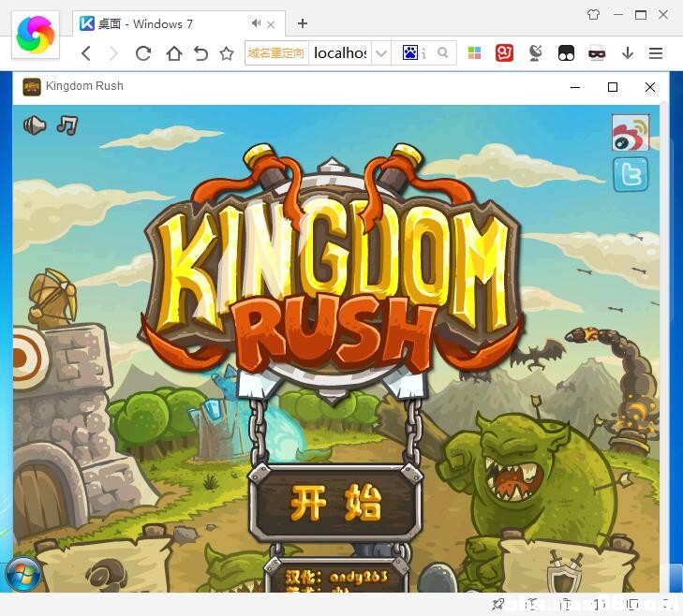Expand the address bar dropdown arrow

tap(381, 53)
